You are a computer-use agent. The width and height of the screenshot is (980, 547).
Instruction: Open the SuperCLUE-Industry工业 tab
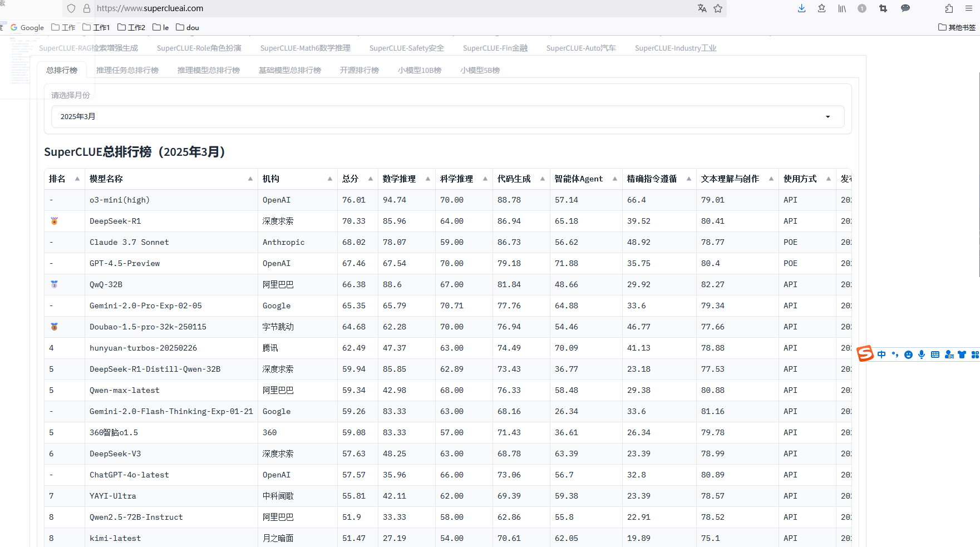676,48
